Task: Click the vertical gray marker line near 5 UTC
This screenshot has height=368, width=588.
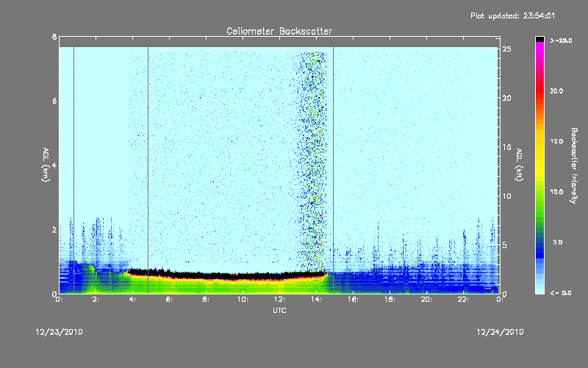Action: [148, 170]
